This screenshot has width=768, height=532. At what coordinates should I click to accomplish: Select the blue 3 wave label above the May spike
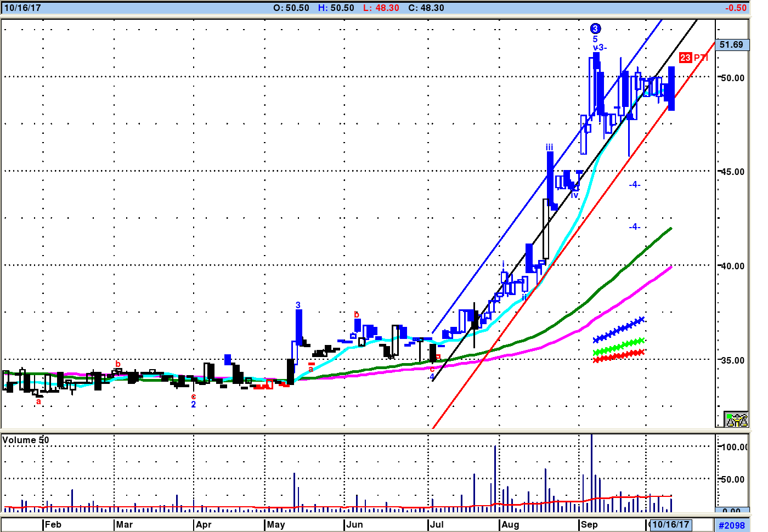298,305
